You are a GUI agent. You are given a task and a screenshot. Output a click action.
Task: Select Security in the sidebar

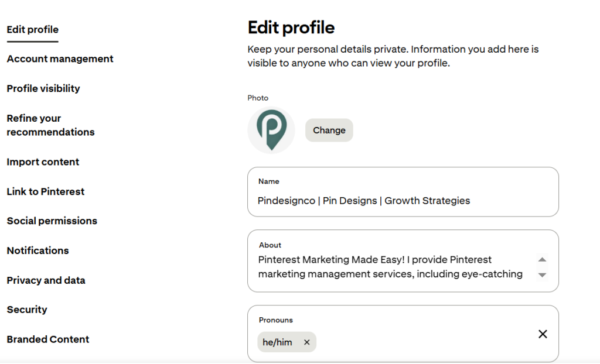pyautogui.click(x=27, y=310)
